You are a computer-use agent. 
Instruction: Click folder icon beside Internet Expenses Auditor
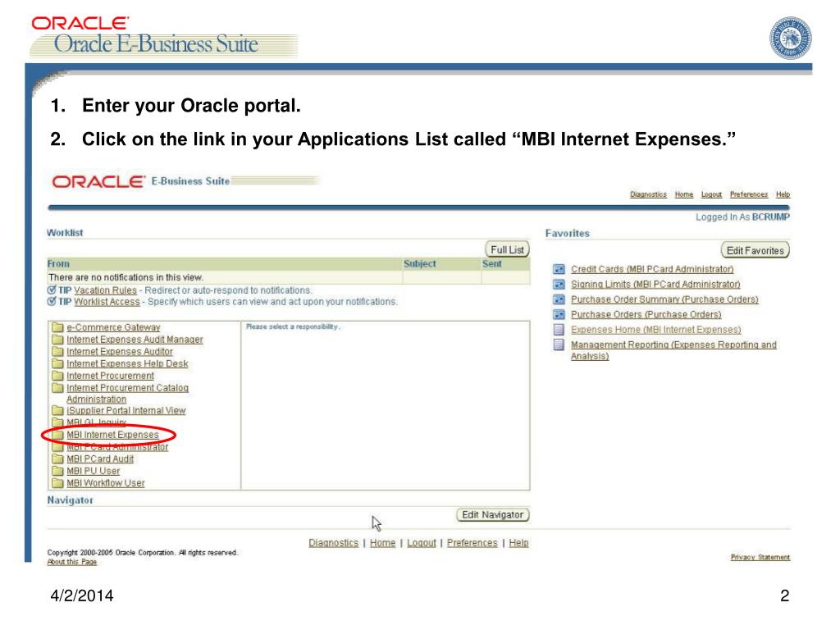tap(57, 351)
